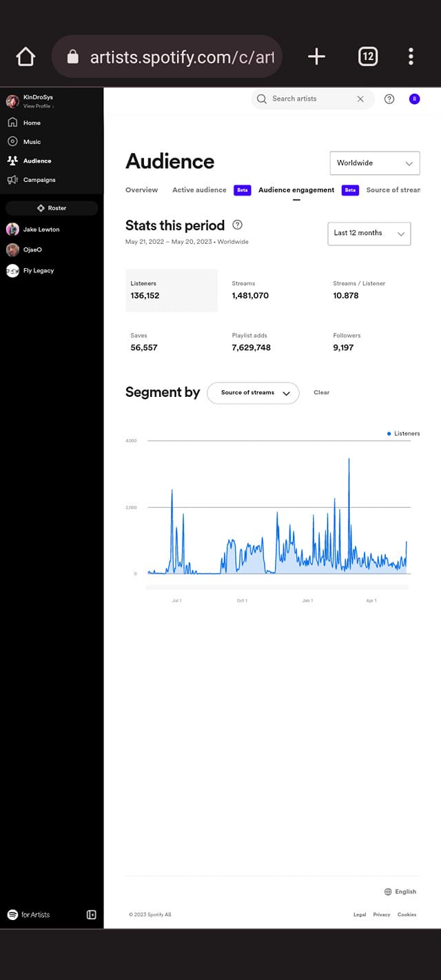
Task: Click the Roster button
Action: [x=52, y=208]
